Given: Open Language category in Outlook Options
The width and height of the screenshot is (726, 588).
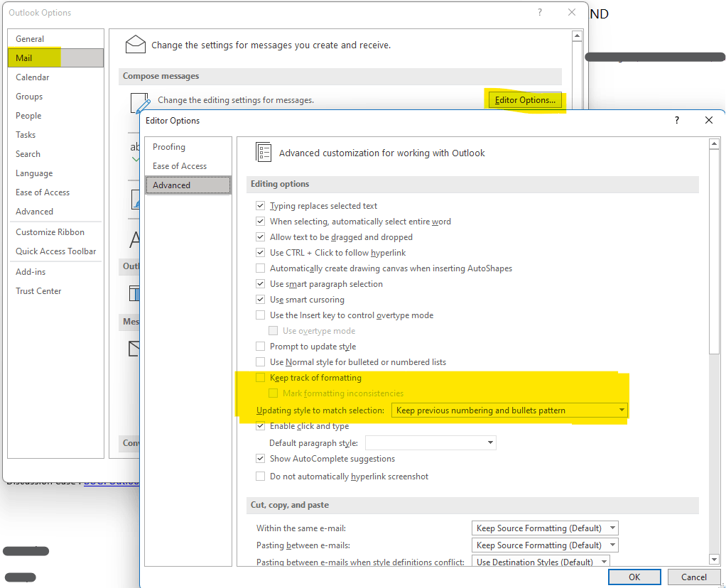Looking at the screenshot, I should [x=55, y=173].
